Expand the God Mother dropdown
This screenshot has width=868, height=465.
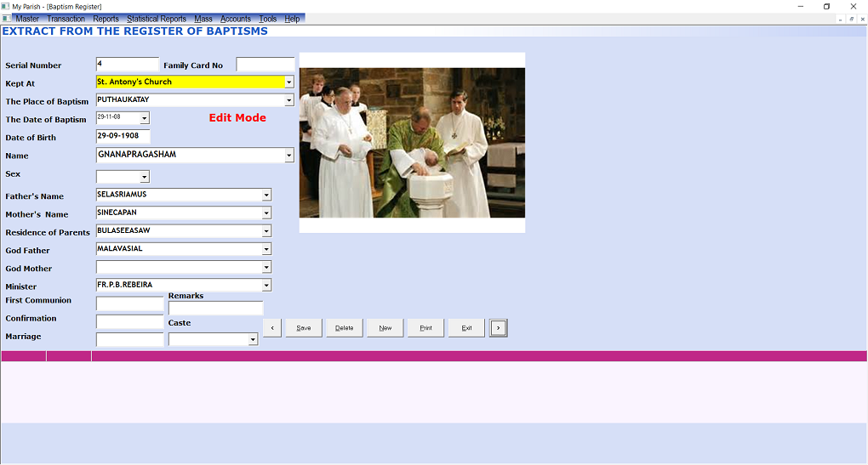pos(266,267)
